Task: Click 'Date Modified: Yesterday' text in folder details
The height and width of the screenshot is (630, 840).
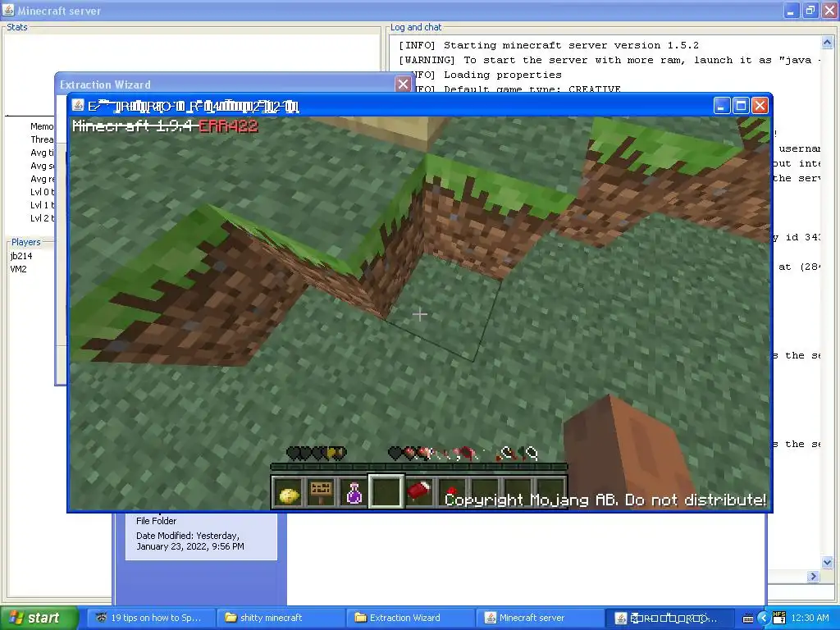Action: [x=190, y=541]
